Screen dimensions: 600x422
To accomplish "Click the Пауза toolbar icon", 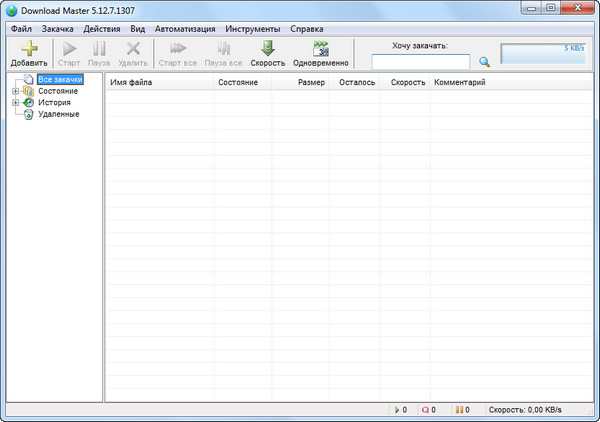I will (99, 48).
